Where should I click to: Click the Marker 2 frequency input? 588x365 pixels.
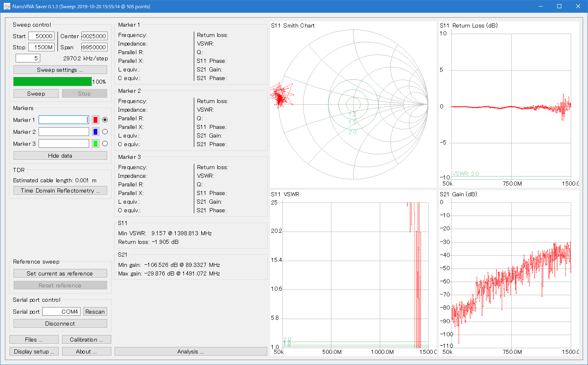64,132
